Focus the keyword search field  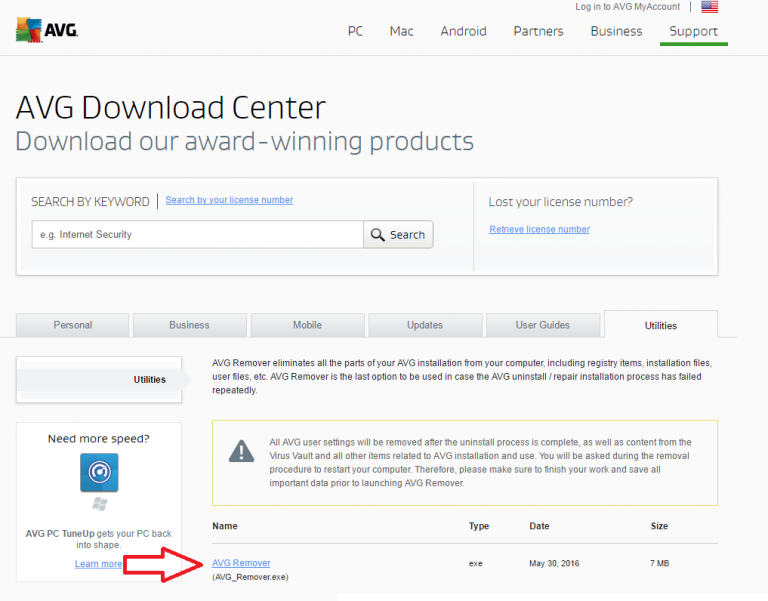198,235
